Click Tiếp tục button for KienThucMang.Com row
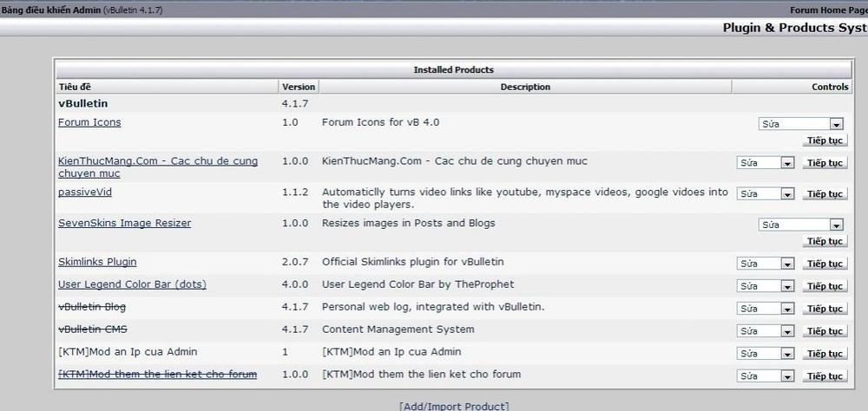The image size is (868, 411). point(825,163)
